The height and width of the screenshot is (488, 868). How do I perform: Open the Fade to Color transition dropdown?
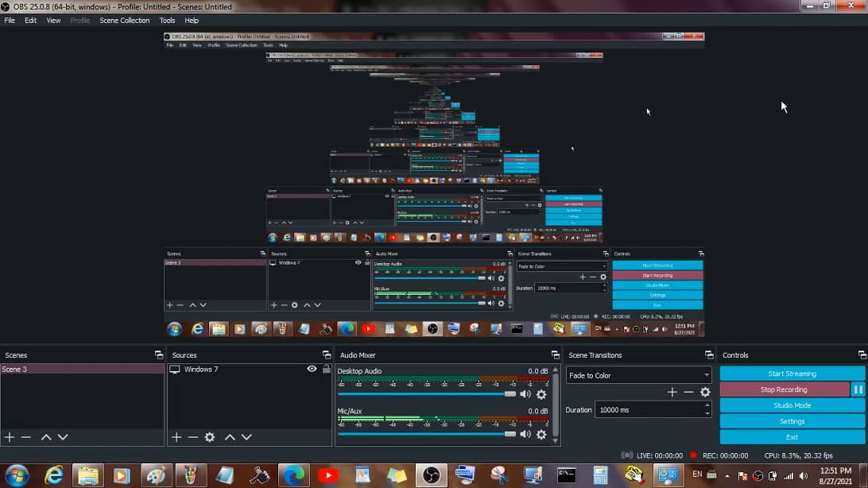coord(638,375)
